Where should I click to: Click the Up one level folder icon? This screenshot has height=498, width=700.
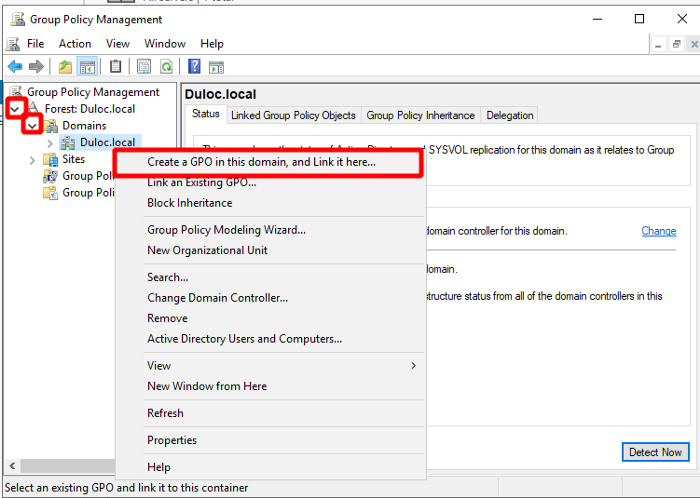[x=65, y=67]
